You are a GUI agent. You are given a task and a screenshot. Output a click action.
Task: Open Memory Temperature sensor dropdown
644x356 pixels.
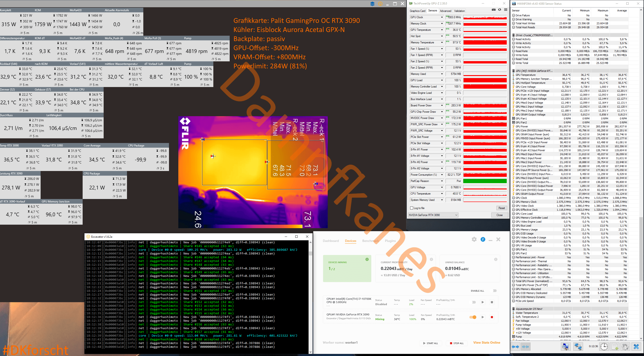click(442, 42)
